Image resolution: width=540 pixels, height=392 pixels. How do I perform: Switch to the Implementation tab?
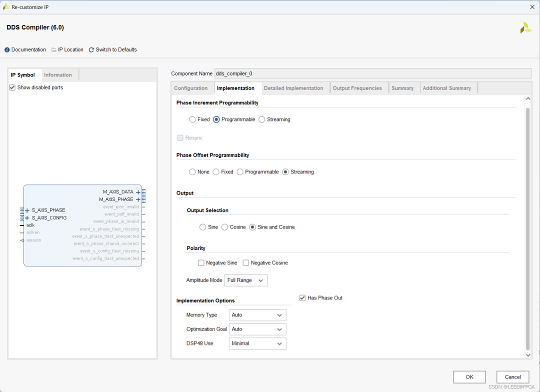(236, 88)
